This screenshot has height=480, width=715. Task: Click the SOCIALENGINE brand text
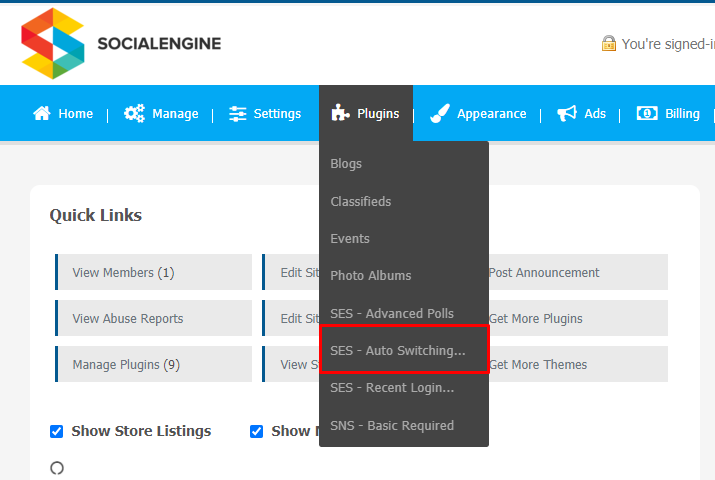[159, 43]
